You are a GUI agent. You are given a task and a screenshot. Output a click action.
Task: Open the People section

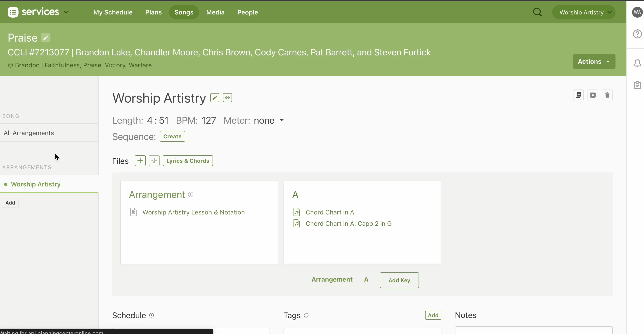point(248,12)
